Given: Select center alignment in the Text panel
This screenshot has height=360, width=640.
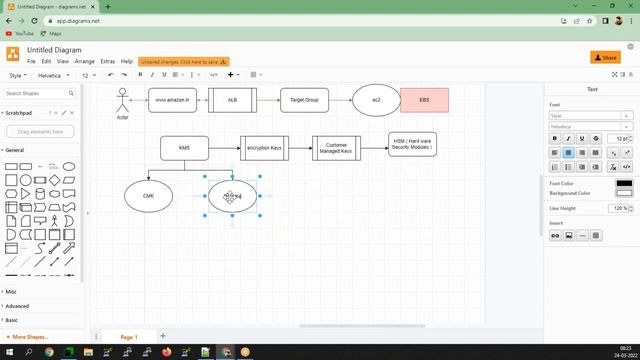Looking at the screenshot, I should (x=568, y=153).
